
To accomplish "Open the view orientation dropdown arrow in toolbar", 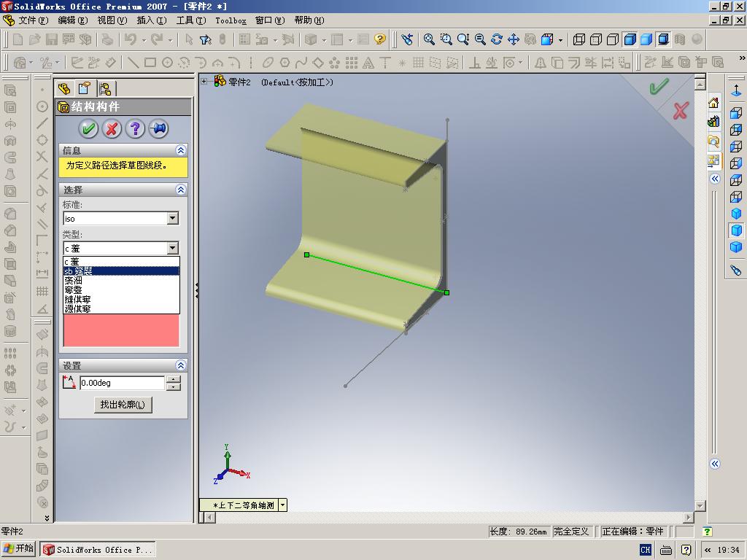I will click(x=561, y=41).
